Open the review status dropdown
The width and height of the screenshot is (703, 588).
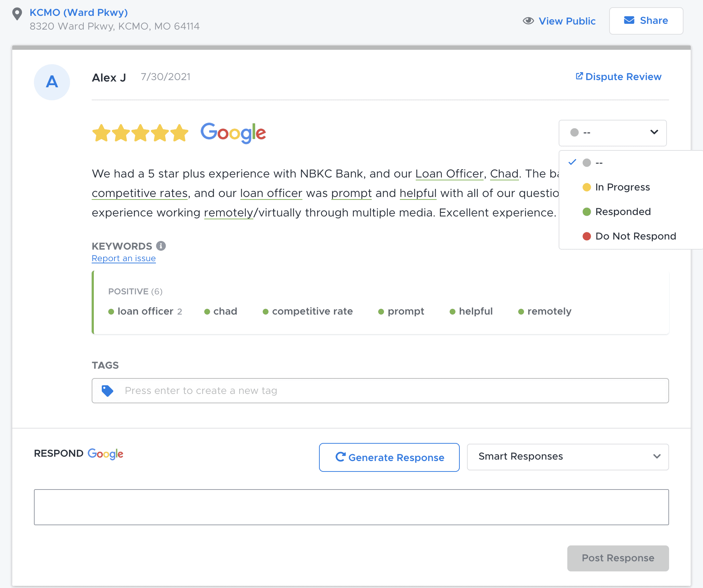pos(612,133)
